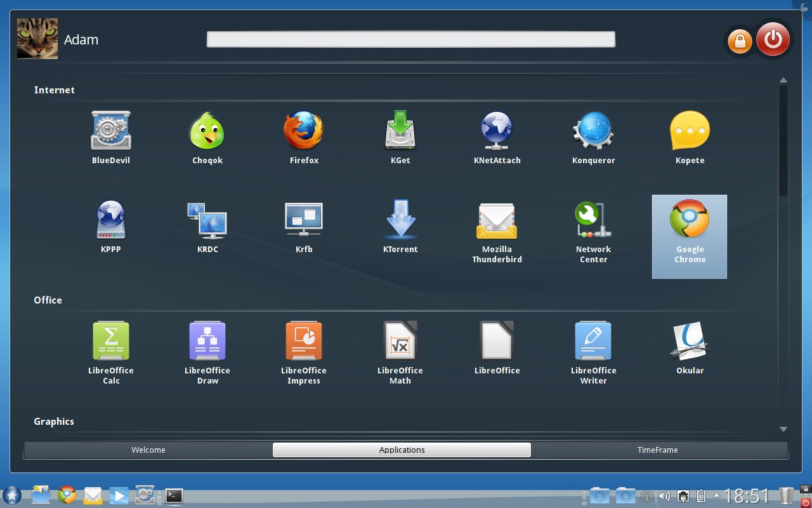Launch LibreOffice Impress
Image resolution: width=812 pixels, height=508 pixels.
[x=304, y=353]
